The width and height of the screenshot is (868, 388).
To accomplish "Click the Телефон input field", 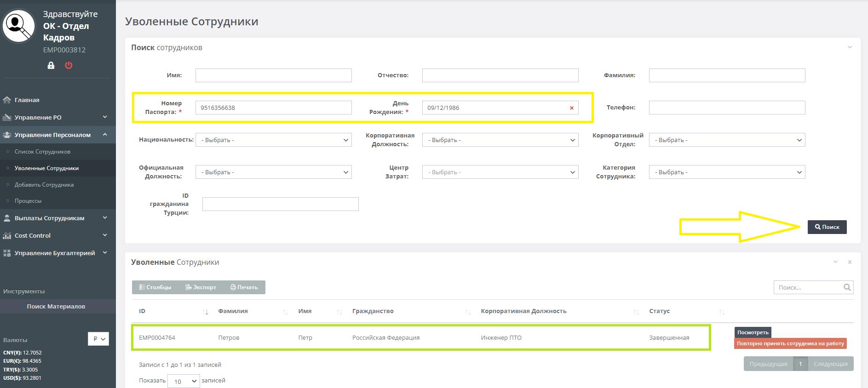I will pyautogui.click(x=727, y=108).
